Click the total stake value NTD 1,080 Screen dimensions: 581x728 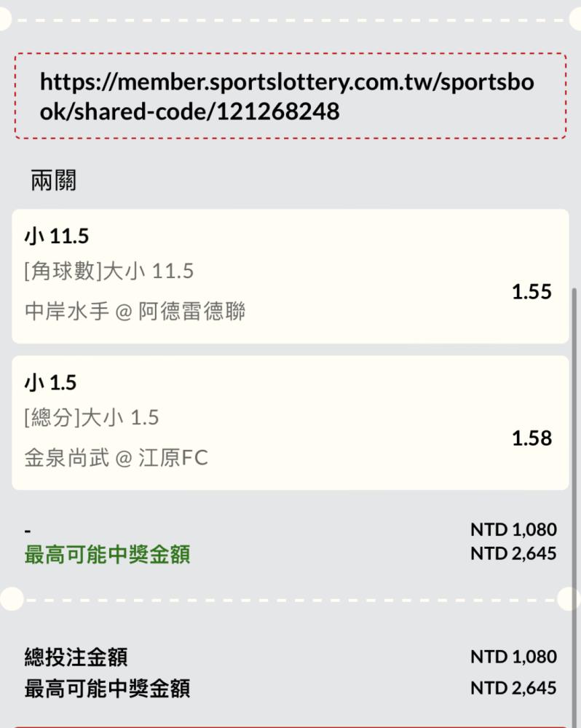tap(513, 657)
